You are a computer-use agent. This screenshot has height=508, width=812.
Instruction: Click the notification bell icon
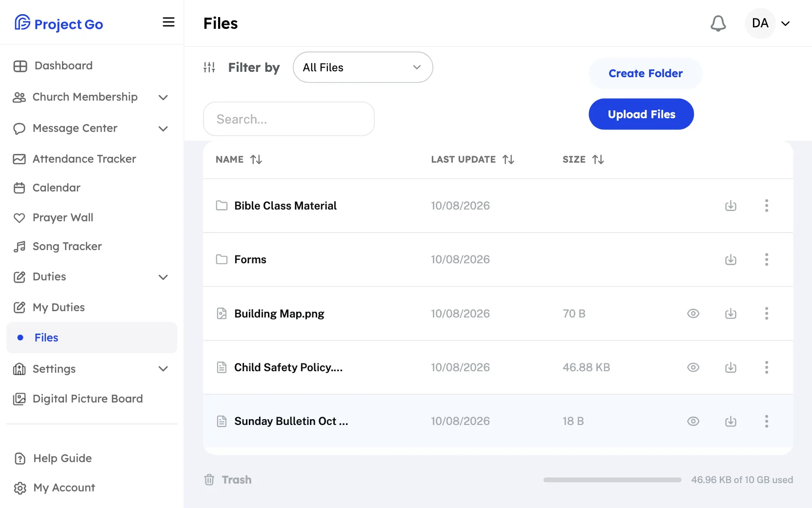(x=718, y=23)
